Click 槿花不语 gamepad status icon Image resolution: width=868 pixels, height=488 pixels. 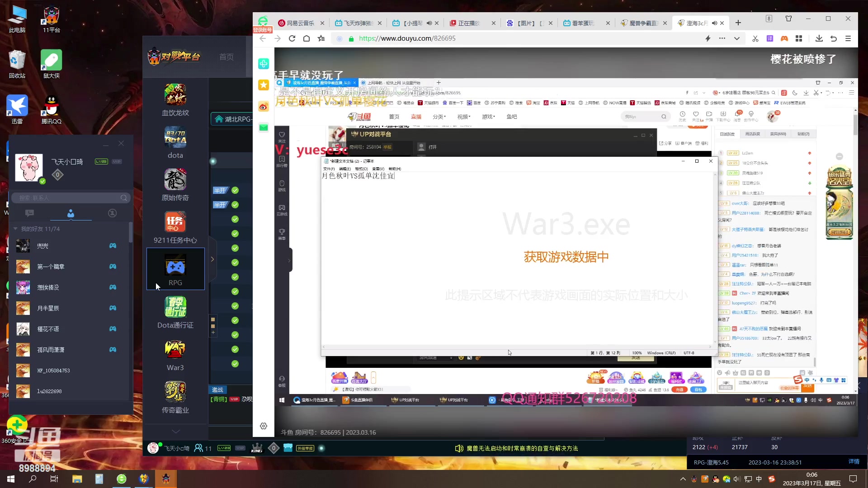[x=113, y=329]
